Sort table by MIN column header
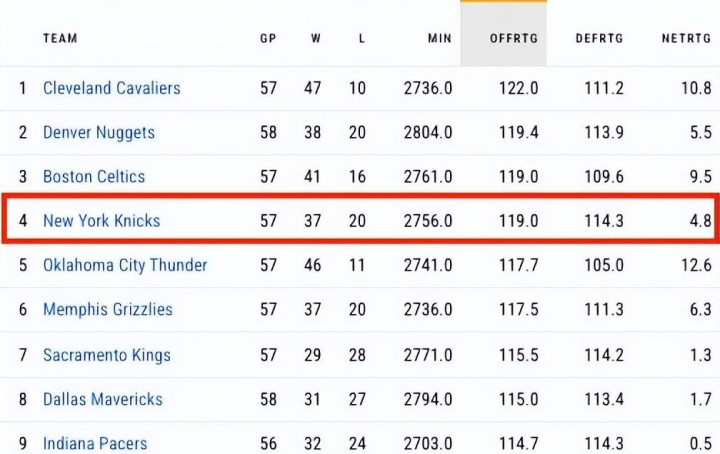 439,38
